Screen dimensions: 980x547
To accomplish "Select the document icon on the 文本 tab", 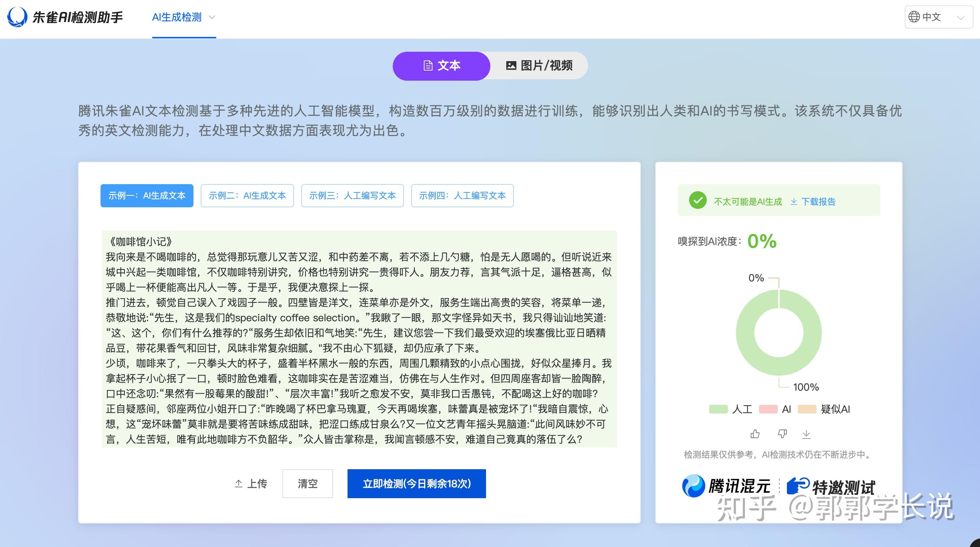I will pos(427,65).
